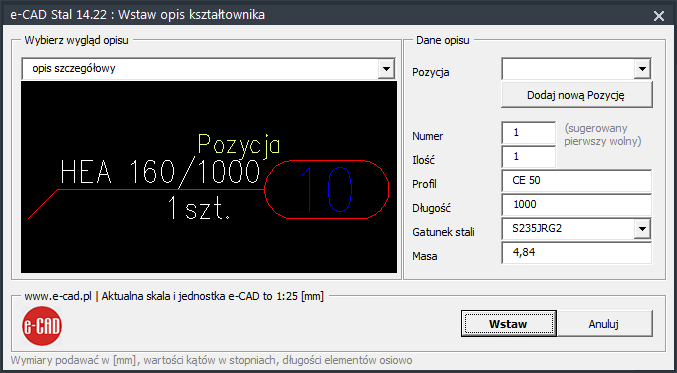
Task: Click the e-CAD red logo icon
Action: [x=42, y=326]
